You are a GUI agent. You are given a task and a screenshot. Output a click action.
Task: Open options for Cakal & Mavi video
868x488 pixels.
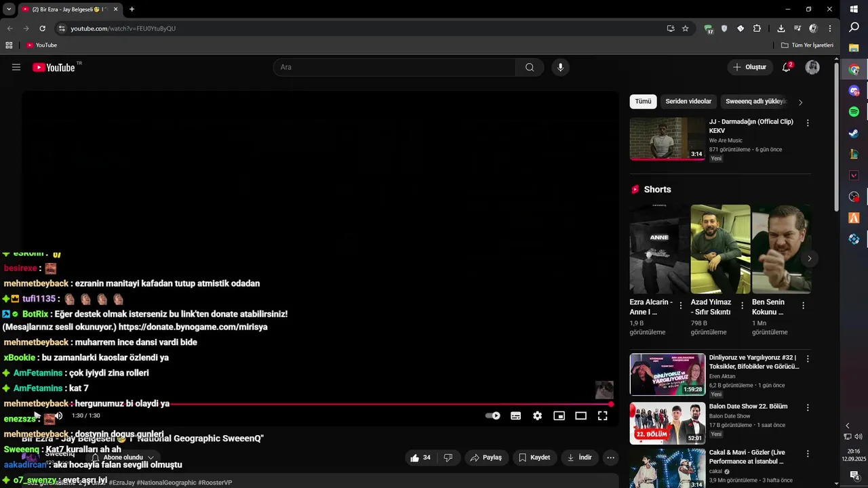[x=808, y=453]
